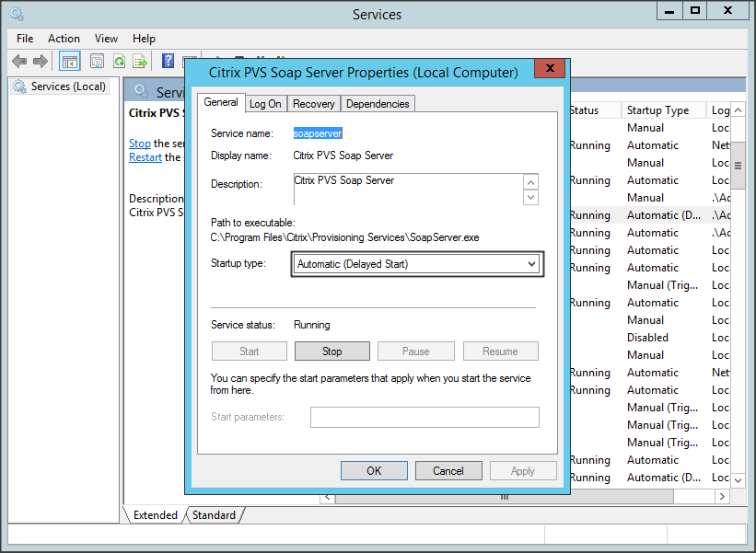
Task: Click the Forward navigation arrow
Action: [x=41, y=61]
